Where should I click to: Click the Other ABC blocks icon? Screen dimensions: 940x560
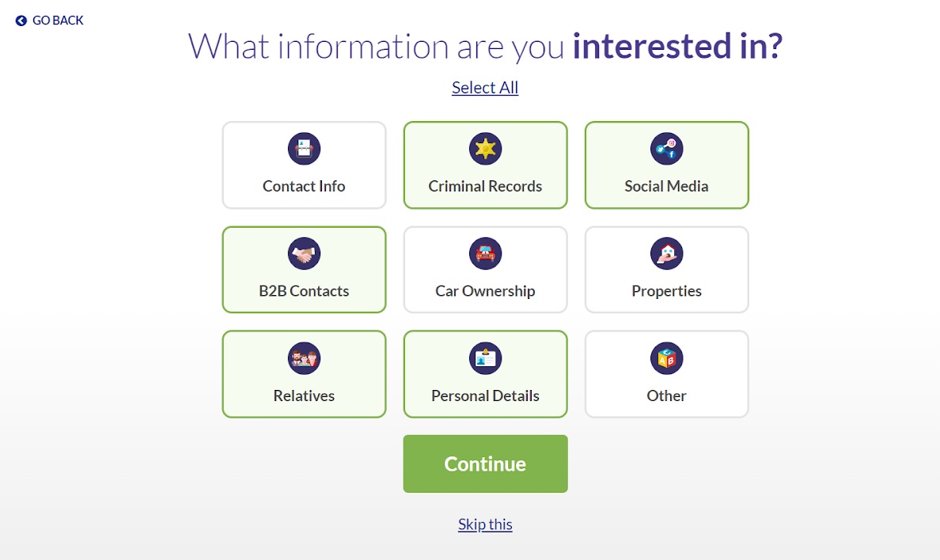pos(666,358)
